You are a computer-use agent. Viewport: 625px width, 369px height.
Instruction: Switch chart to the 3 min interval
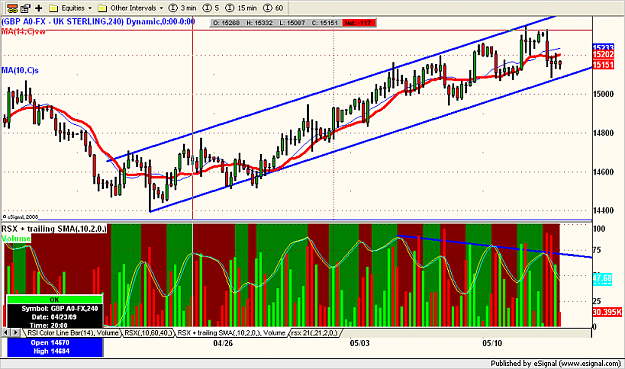pyautogui.click(x=183, y=8)
